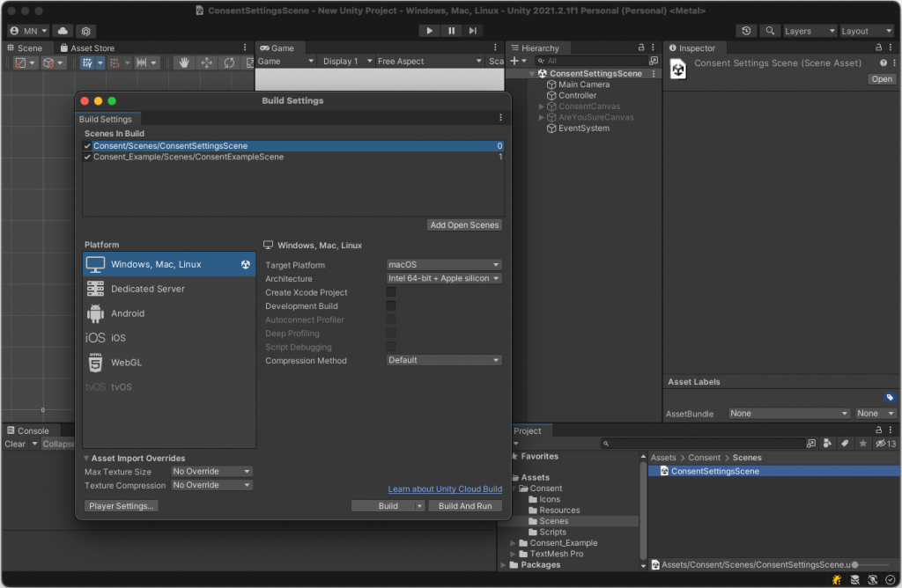Viewport: 902px width, 588px height.
Task: Select the Hand tool in Scene toolbar
Action: [x=185, y=62]
